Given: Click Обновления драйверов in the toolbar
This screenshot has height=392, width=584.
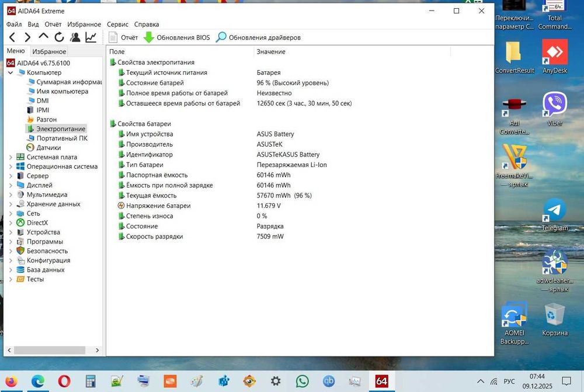Looking at the screenshot, I should (258, 37).
